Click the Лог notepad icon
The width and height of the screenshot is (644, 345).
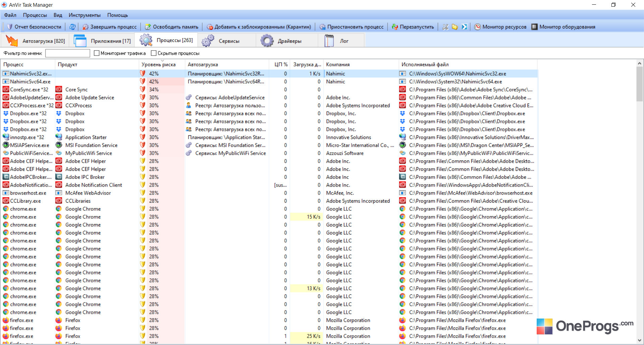click(x=329, y=41)
